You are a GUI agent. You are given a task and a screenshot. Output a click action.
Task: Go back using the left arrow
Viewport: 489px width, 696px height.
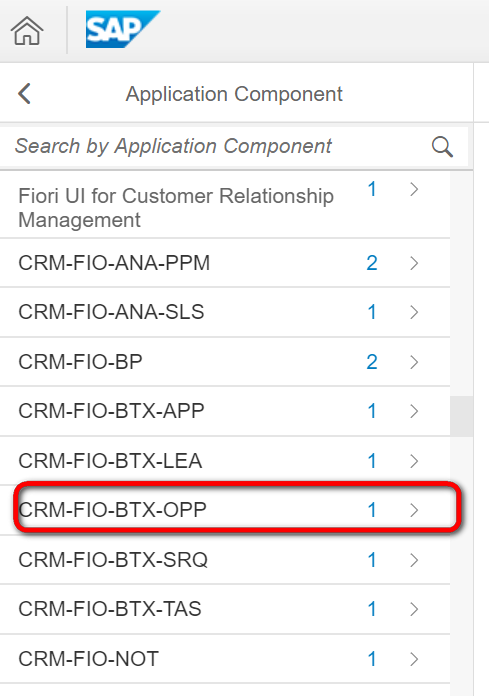24,94
